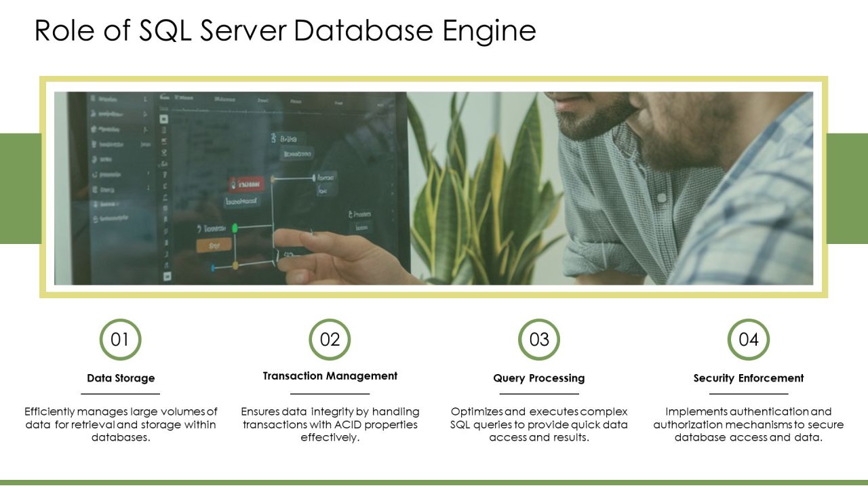The width and height of the screenshot is (868, 488).
Task: Select the 'Data Storage' heading
Action: [121, 378]
